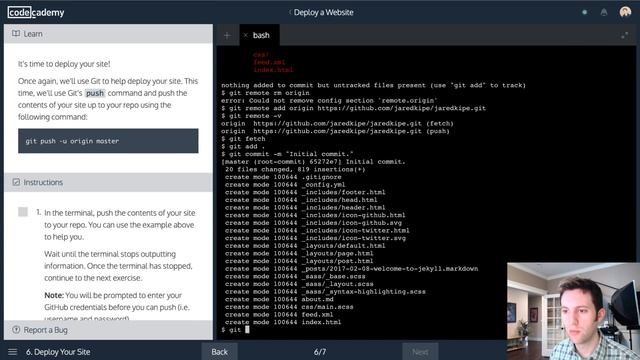Screen dimensions: 640x360
Task: Click the 6/7 progress indicator
Action: point(320,352)
